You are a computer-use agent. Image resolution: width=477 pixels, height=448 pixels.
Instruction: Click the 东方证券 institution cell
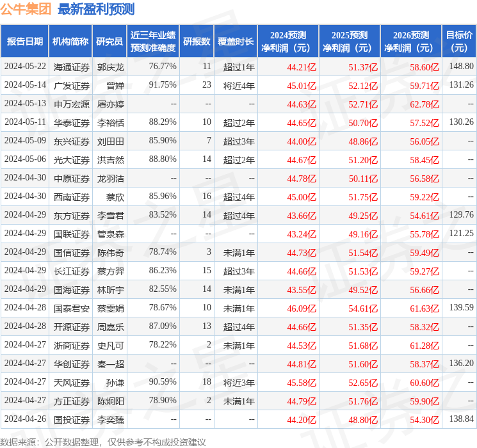(x=72, y=216)
